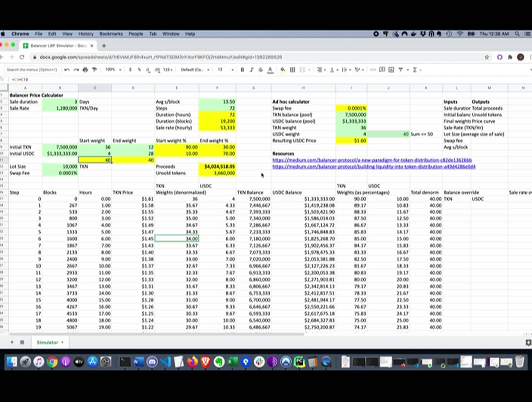Open the functions sigma menu
The height and width of the screenshot is (402, 532).
tap(417, 70)
